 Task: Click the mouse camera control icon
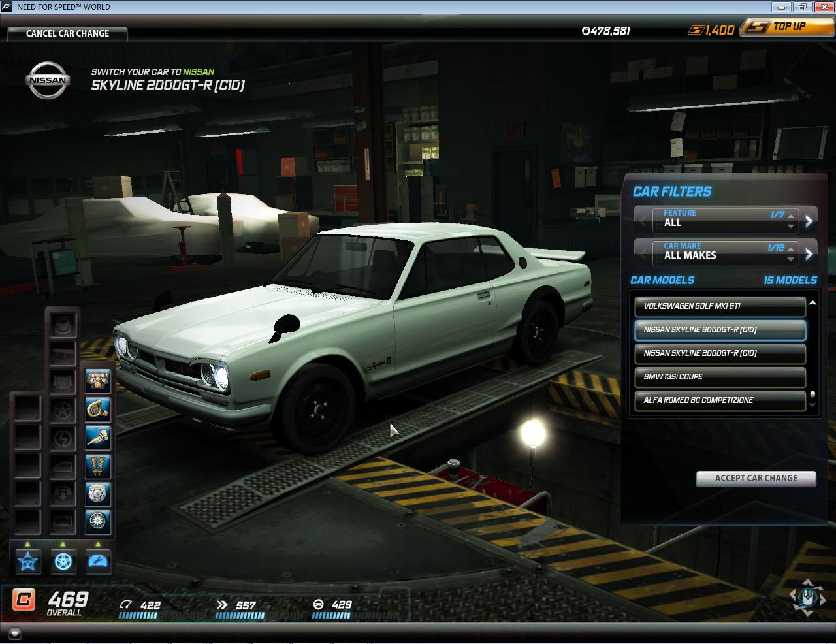[807, 598]
